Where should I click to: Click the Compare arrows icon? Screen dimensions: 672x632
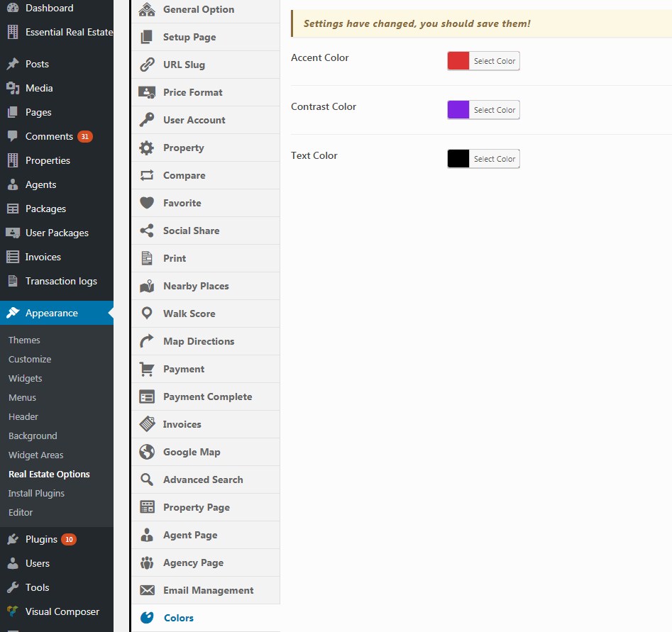coord(147,175)
